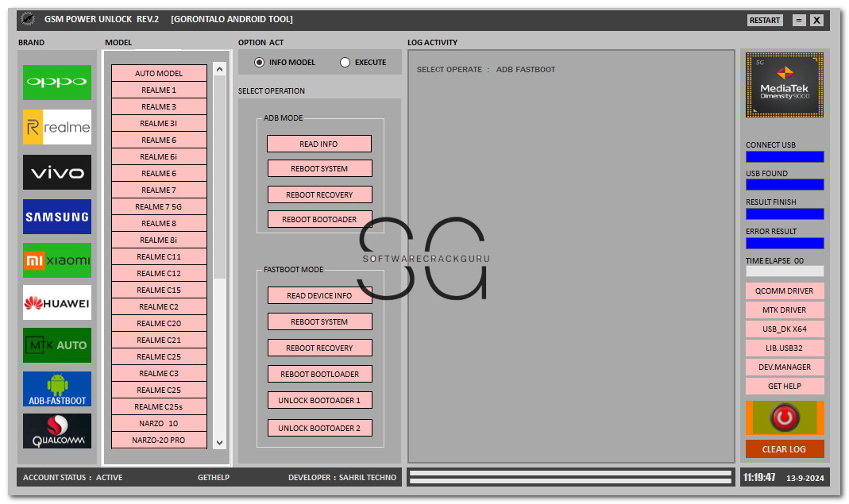Click REBOOT BOOTLOADER in Fastboot mode
This screenshot has width=849, height=504.
[x=319, y=374]
